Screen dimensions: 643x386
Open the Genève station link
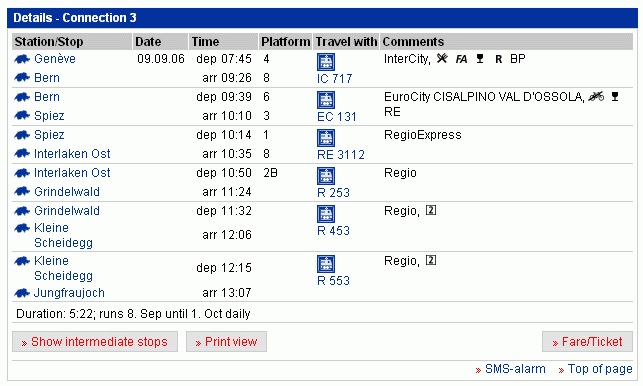click(55, 59)
